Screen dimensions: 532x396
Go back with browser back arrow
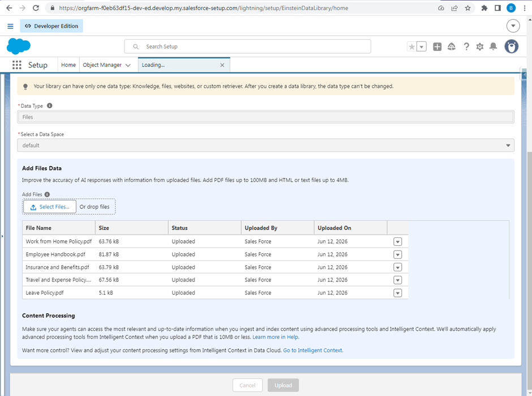(x=9, y=8)
